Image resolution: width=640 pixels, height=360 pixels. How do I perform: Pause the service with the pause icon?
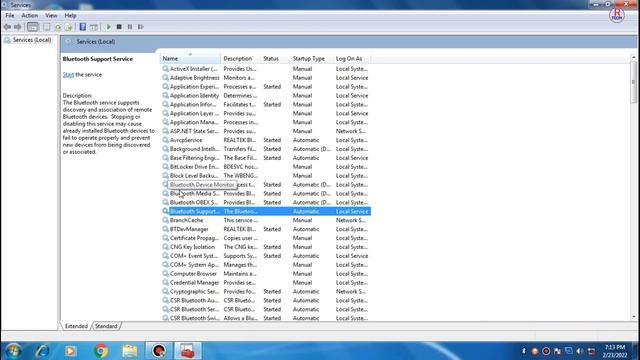[x=130, y=27]
